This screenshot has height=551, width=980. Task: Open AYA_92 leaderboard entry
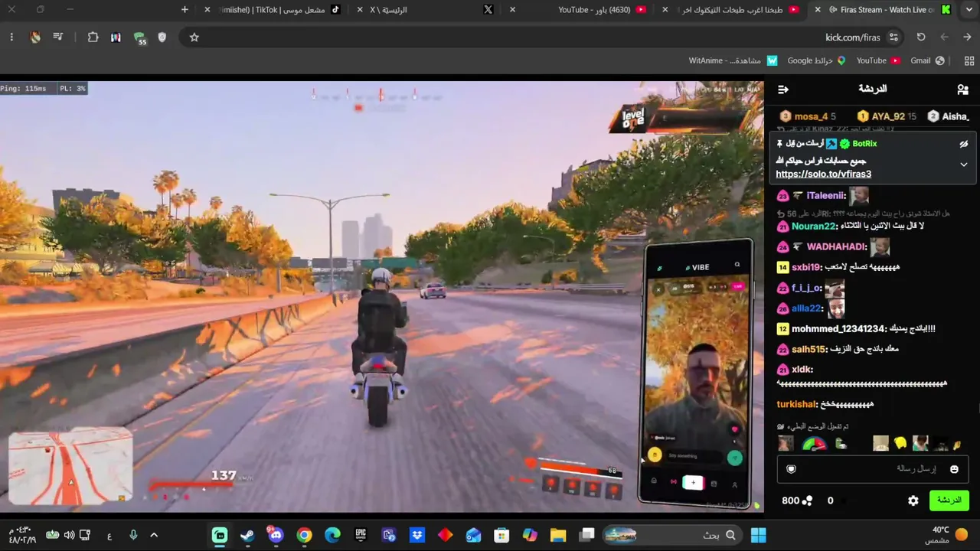coord(887,116)
